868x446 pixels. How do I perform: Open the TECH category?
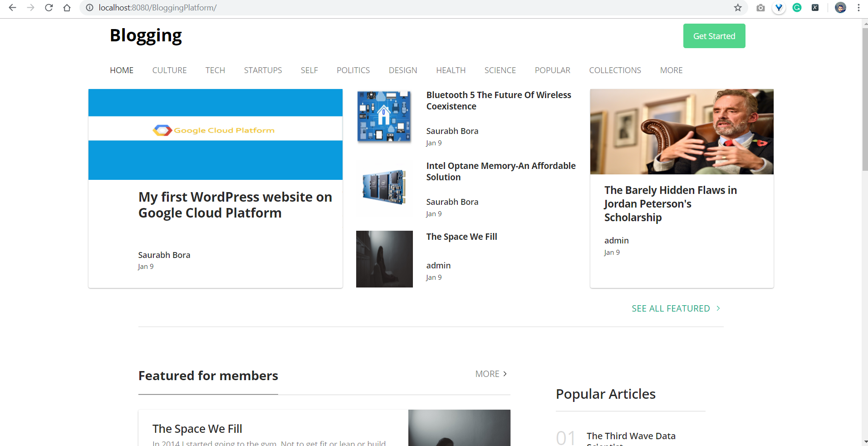click(215, 70)
